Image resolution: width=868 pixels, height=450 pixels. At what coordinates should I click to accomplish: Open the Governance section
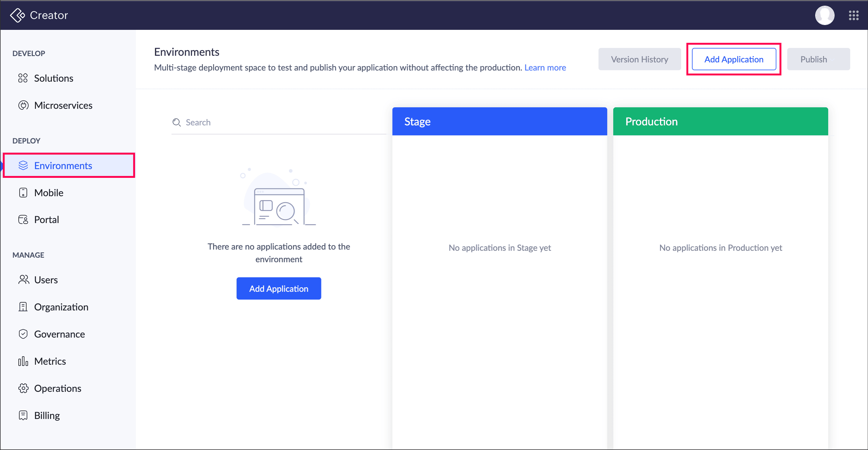tap(59, 334)
